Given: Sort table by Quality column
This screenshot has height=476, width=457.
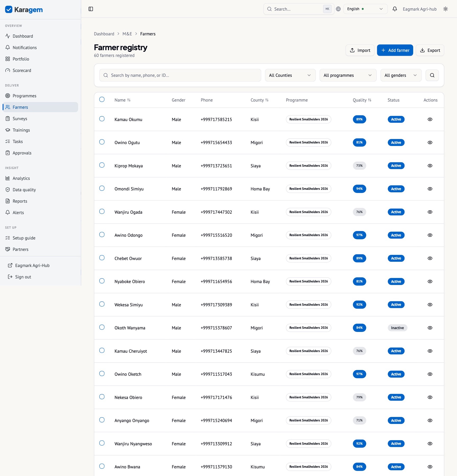Looking at the screenshot, I should pyautogui.click(x=362, y=100).
